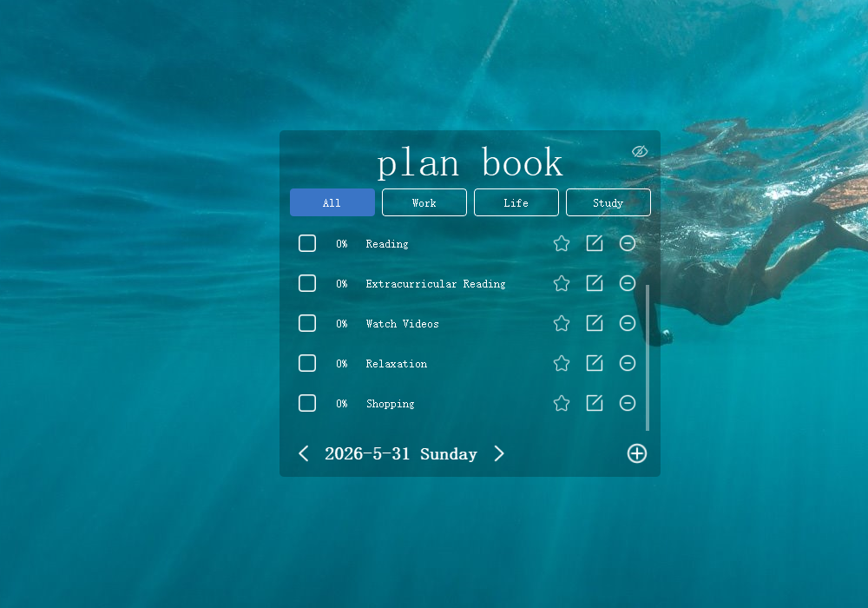Image resolution: width=868 pixels, height=608 pixels.
Task: Mark Watch Videos as done
Action: click(x=307, y=323)
